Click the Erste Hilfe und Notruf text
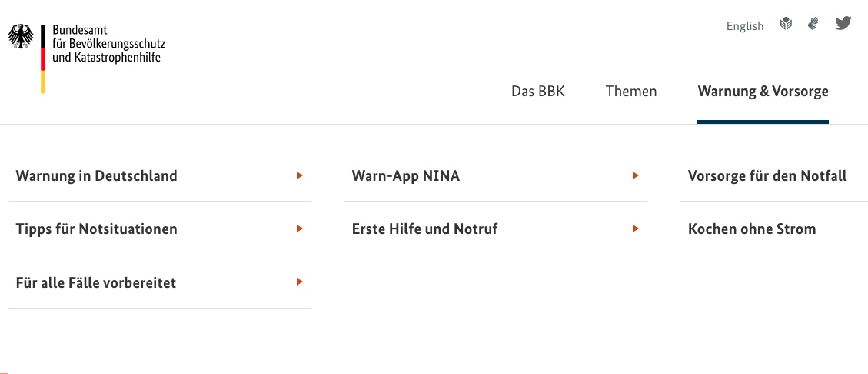 pyautogui.click(x=424, y=229)
